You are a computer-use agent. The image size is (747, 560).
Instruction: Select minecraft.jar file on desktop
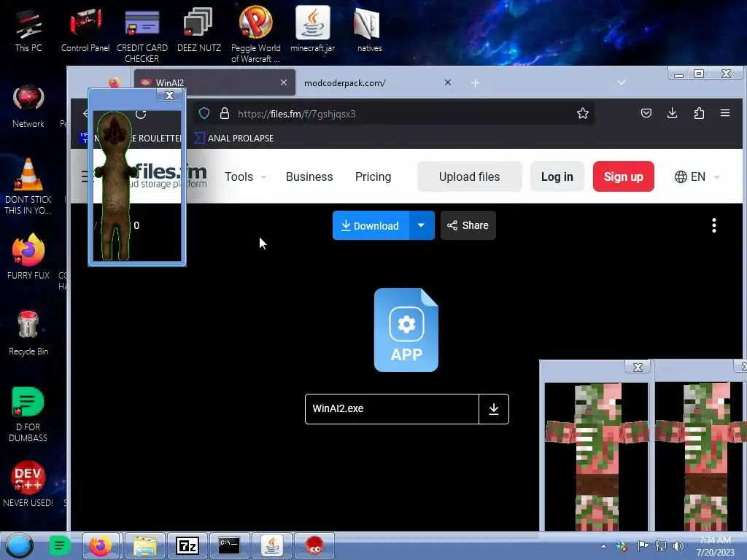coord(312,29)
